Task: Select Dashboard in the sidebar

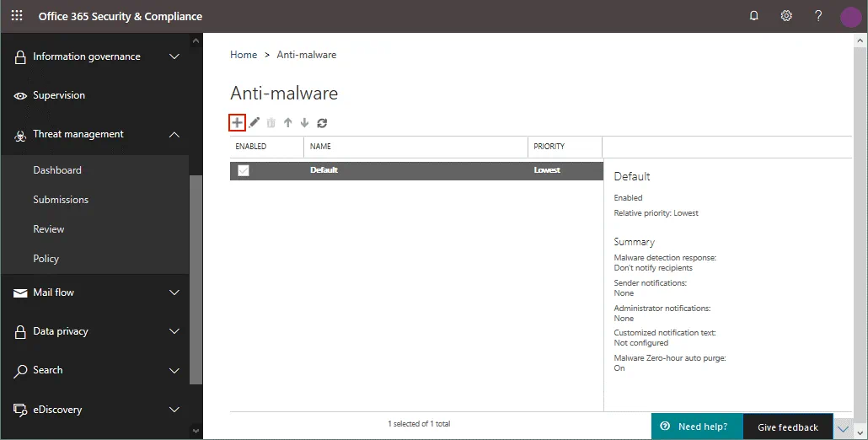Action: 57,170
